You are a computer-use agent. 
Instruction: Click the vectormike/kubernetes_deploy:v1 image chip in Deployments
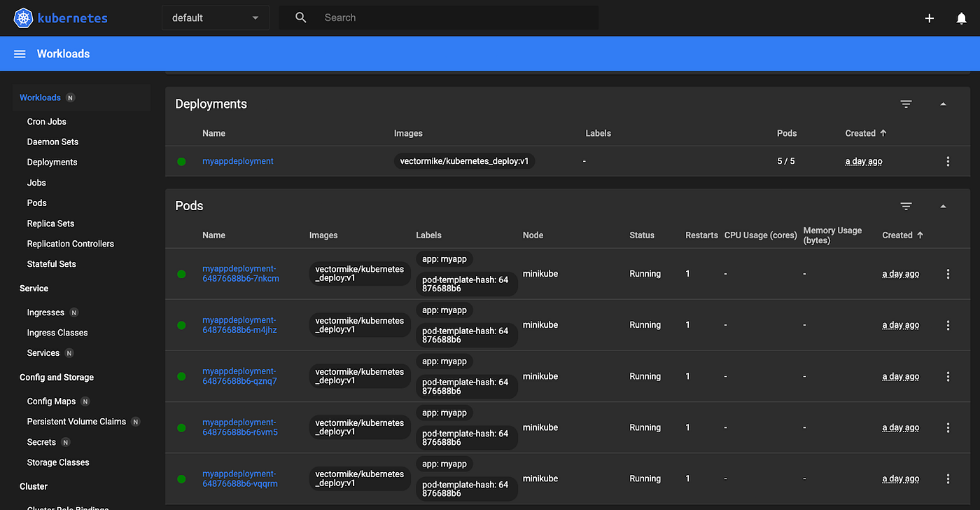pyautogui.click(x=464, y=161)
